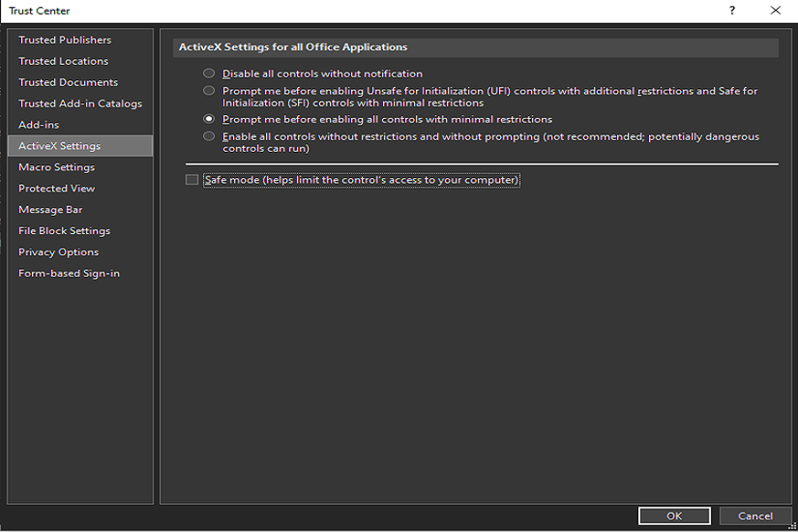This screenshot has width=798, height=532.
Task: Open Message Bar settings
Action: 50,210
